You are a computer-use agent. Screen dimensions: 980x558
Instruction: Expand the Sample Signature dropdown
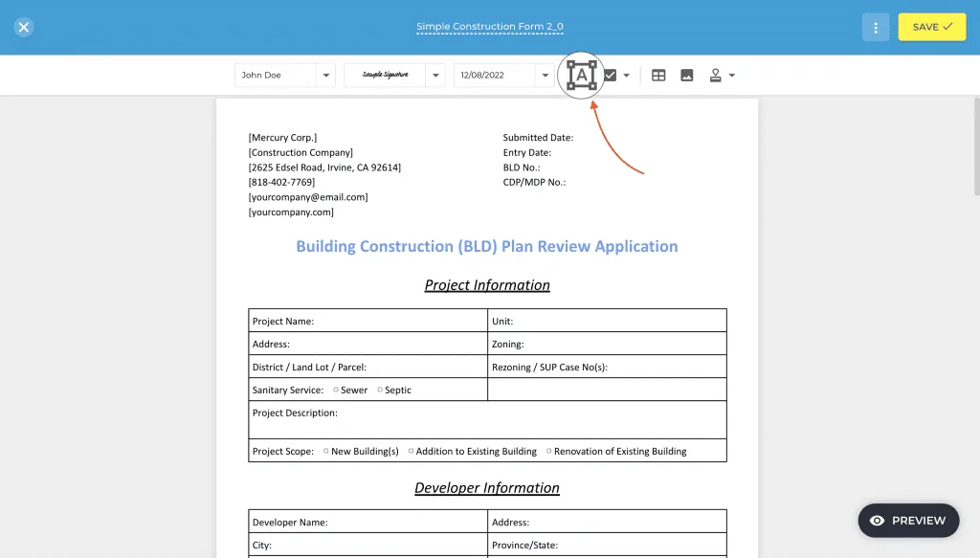435,75
